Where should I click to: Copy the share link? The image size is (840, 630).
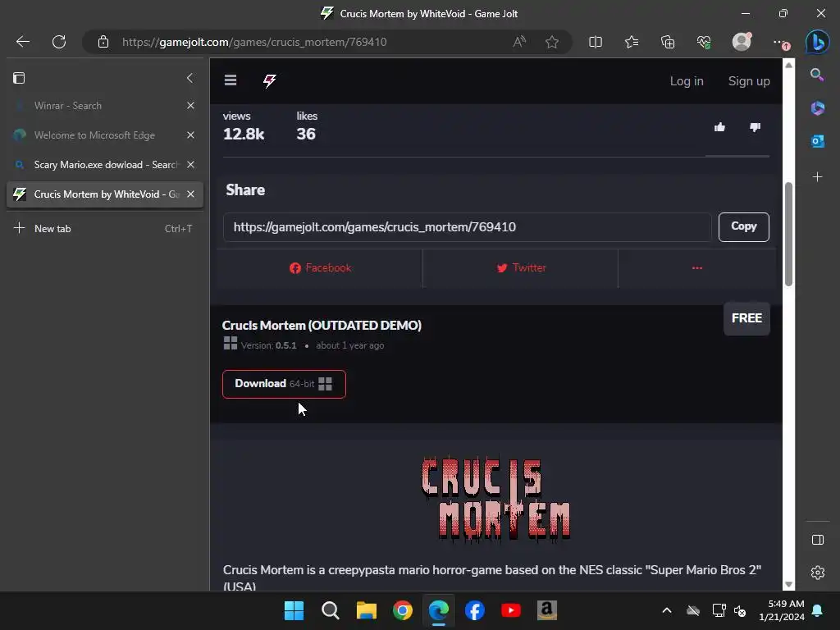[x=743, y=227]
